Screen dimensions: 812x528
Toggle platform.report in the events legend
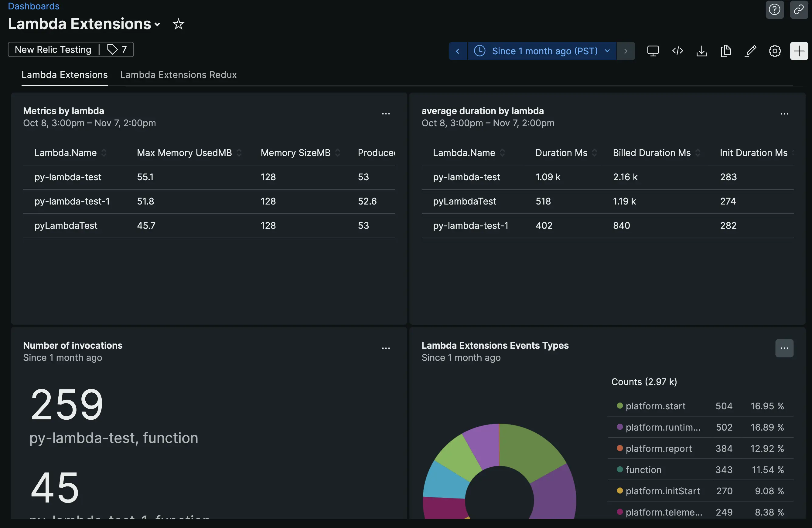click(658, 448)
